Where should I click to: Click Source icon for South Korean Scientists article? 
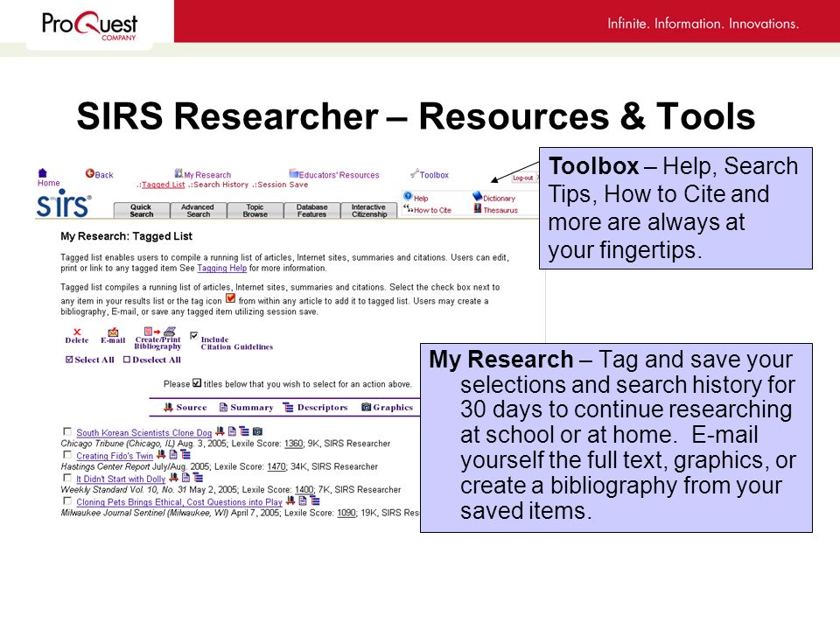point(220,430)
